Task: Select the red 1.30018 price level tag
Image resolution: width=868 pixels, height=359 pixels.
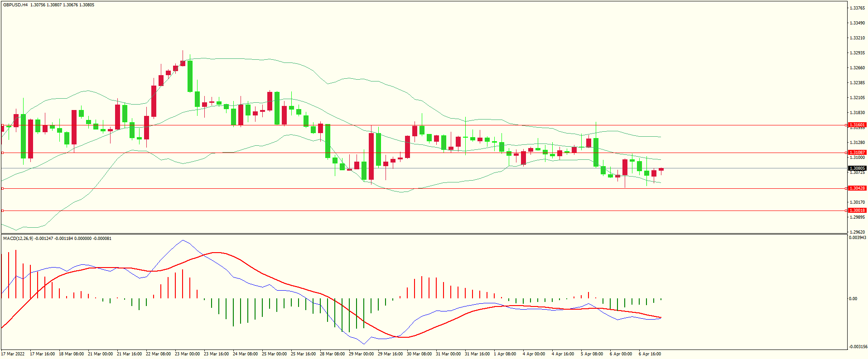Action: pos(857,211)
